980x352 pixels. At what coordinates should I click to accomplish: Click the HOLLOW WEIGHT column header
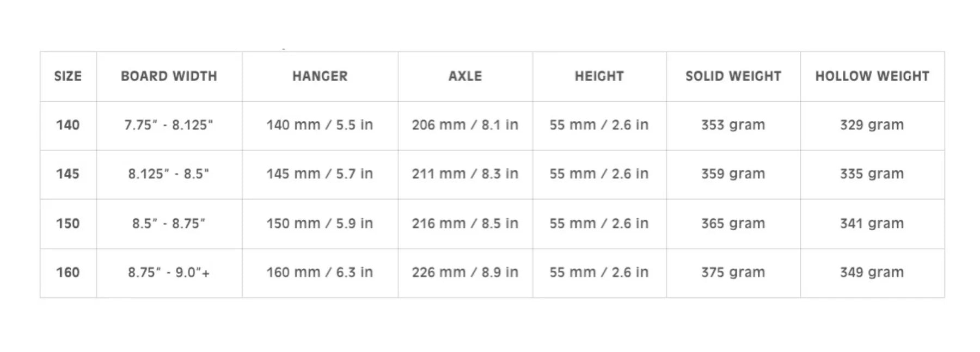[872, 76]
